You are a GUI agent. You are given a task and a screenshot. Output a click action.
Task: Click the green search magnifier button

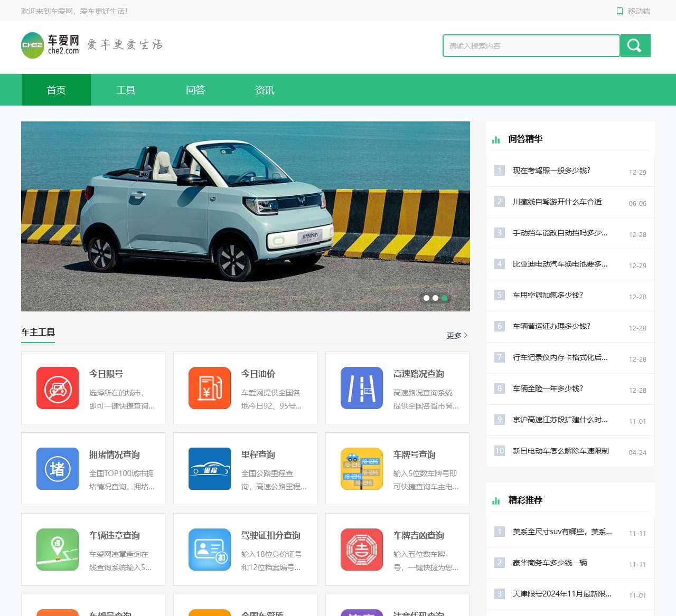[x=635, y=45]
